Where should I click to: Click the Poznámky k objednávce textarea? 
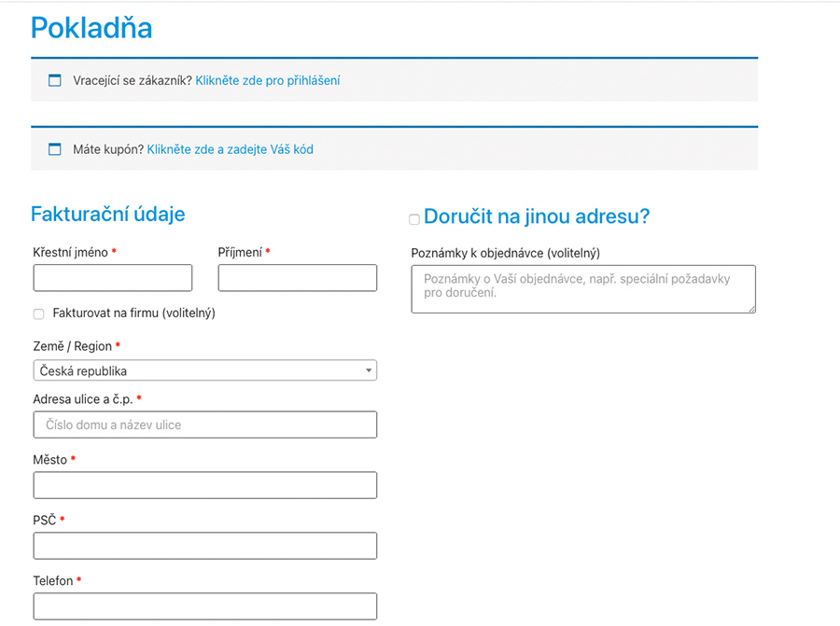click(x=582, y=288)
